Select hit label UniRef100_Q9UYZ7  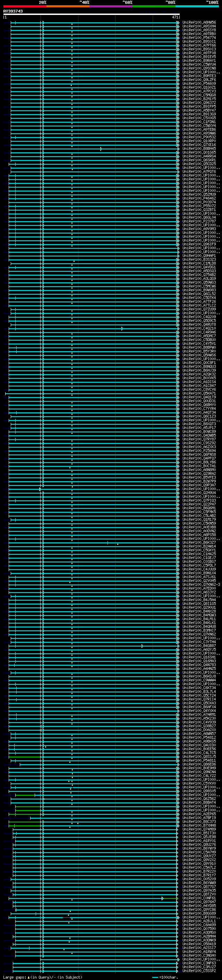click(199, 856)
